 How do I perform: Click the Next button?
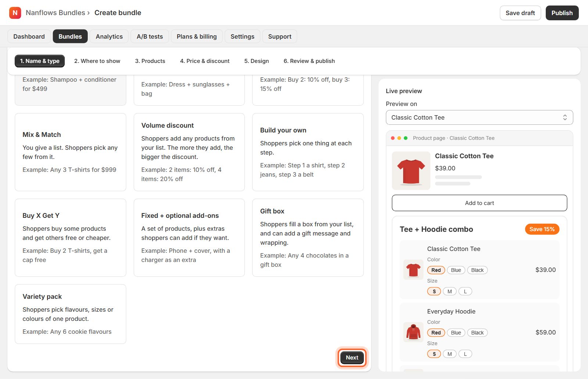point(352,358)
